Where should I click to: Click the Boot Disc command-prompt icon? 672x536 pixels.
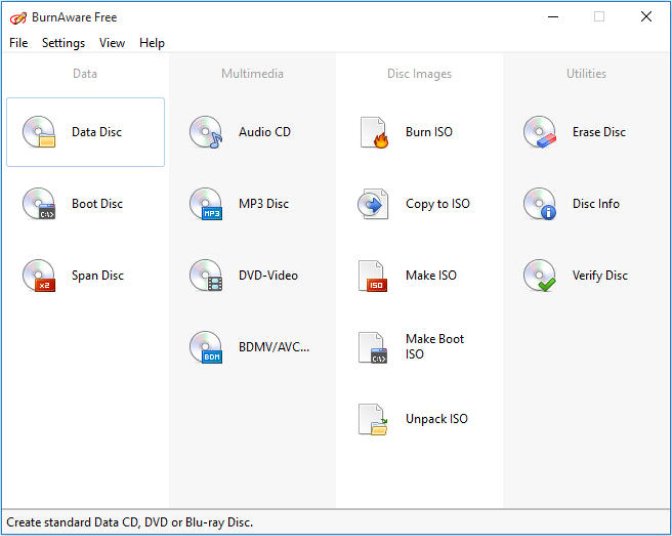(39, 204)
